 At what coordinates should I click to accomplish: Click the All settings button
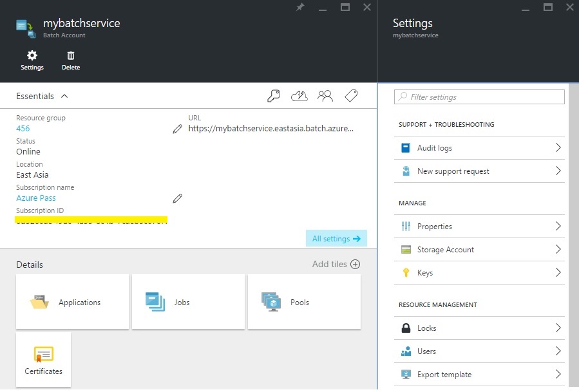(336, 239)
